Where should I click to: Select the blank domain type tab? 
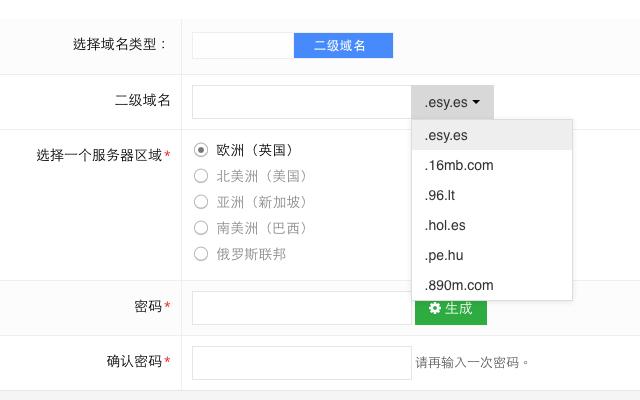point(243,45)
